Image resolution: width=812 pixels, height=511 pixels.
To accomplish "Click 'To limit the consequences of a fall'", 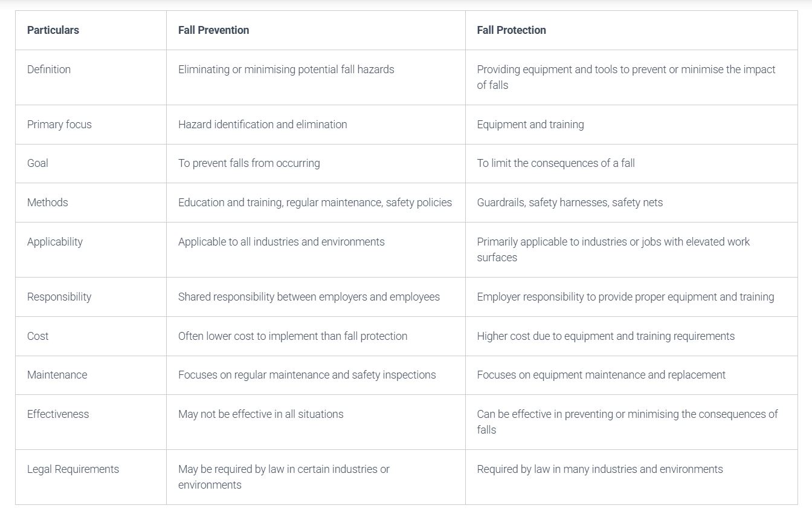I will pos(555,163).
